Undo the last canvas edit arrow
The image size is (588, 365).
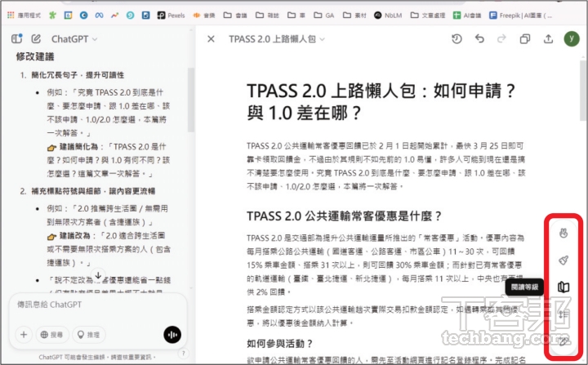[x=479, y=38]
